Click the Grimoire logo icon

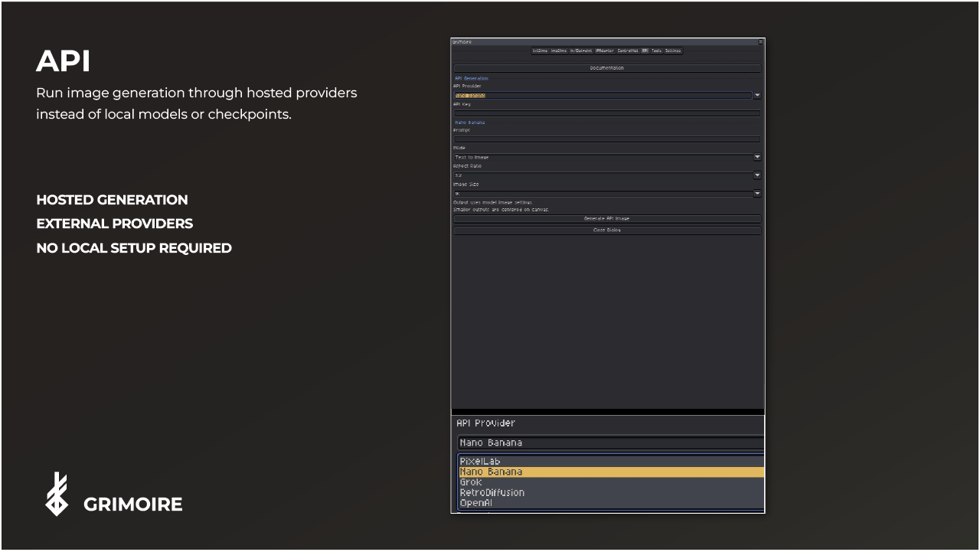57,494
